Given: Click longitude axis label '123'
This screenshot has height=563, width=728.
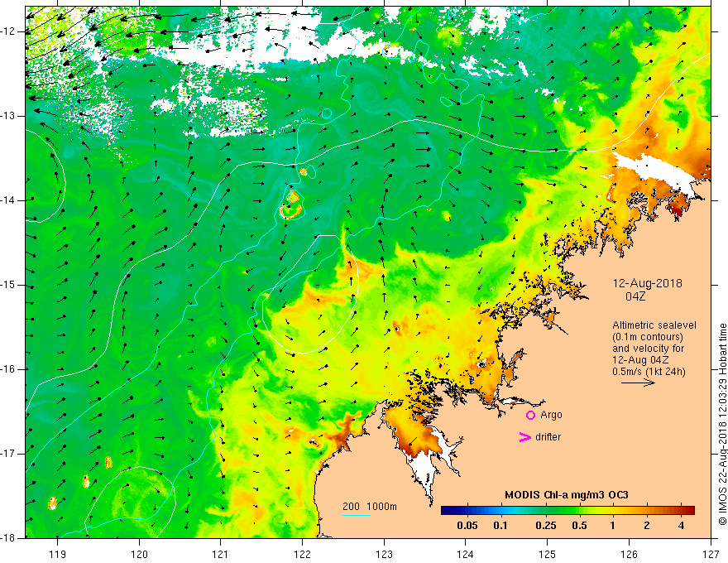Looking at the screenshot, I should pyautogui.click(x=384, y=554).
